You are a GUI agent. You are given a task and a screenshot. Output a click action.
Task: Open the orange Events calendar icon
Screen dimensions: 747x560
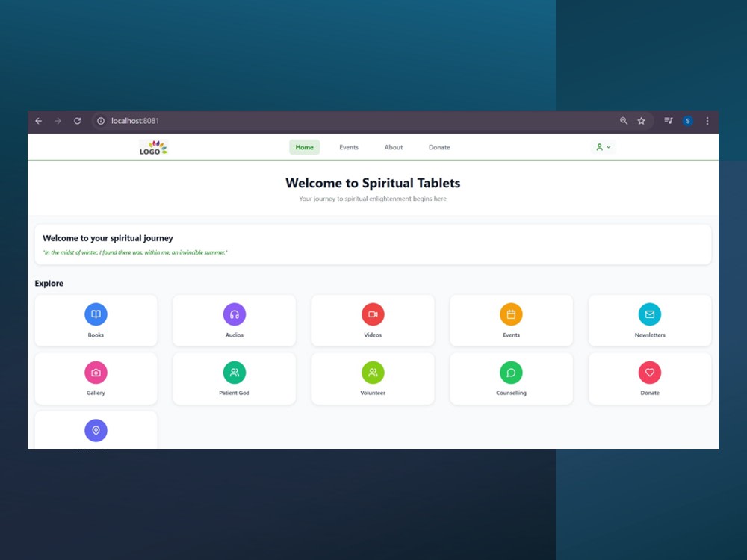point(511,314)
